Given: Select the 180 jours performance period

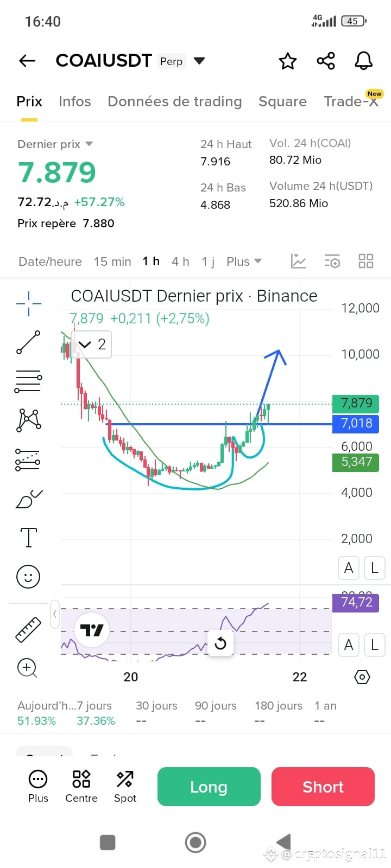Looking at the screenshot, I should [x=279, y=713].
